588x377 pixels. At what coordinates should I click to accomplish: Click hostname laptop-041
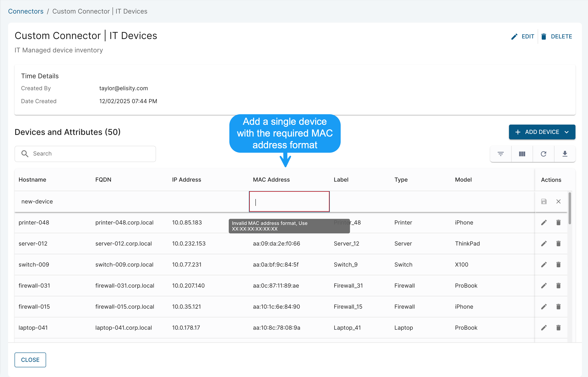[33, 328]
